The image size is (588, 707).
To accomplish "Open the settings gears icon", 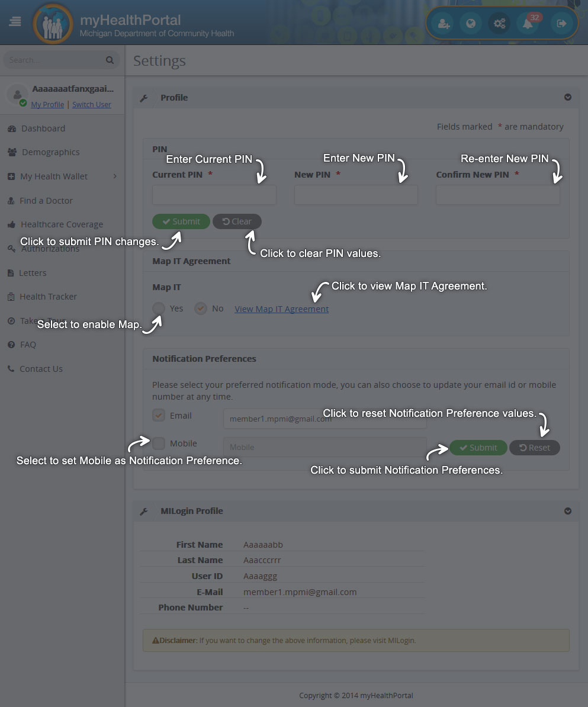I will tap(499, 24).
